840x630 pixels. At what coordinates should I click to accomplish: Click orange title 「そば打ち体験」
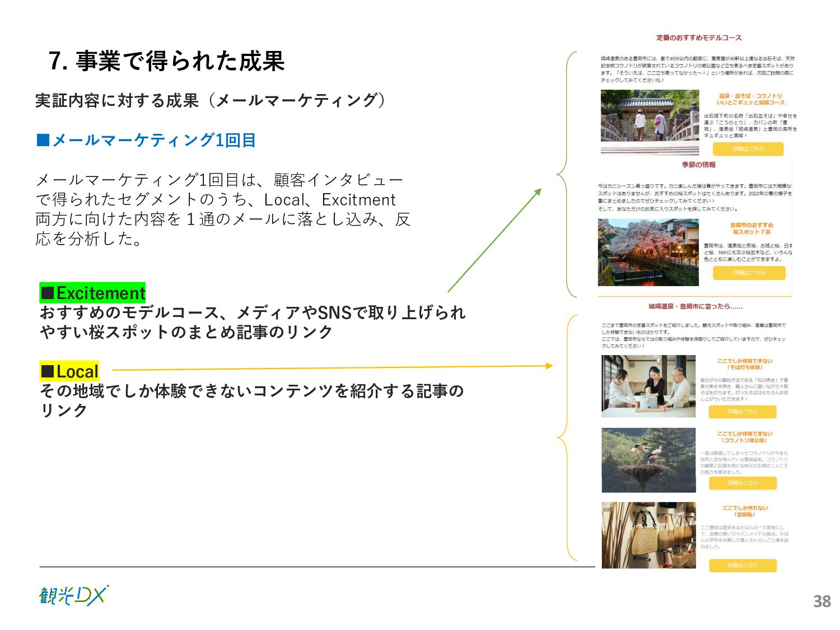coord(745,367)
